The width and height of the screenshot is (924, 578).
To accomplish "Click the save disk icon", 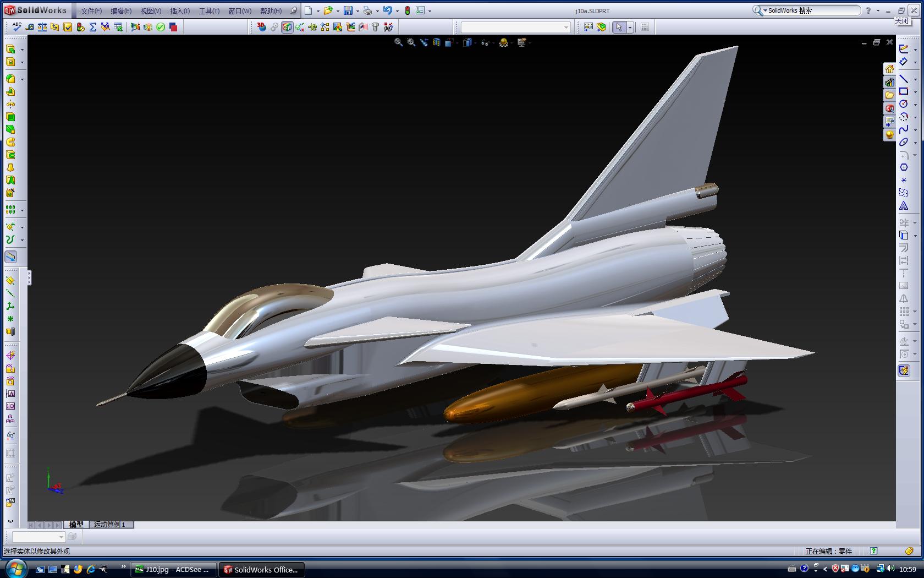I will [x=348, y=10].
